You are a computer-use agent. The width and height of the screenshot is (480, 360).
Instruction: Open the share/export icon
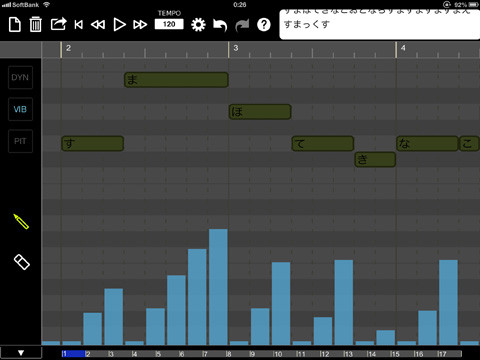(x=58, y=24)
